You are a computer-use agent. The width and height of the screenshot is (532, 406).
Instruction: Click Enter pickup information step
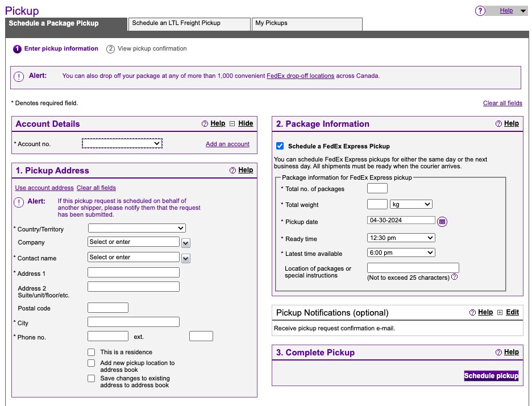[56, 48]
